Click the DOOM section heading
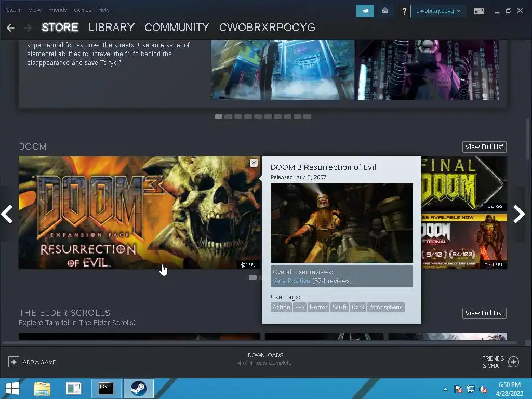Image resolution: width=532 pixels, height=399 pixels. click(33, 147)
